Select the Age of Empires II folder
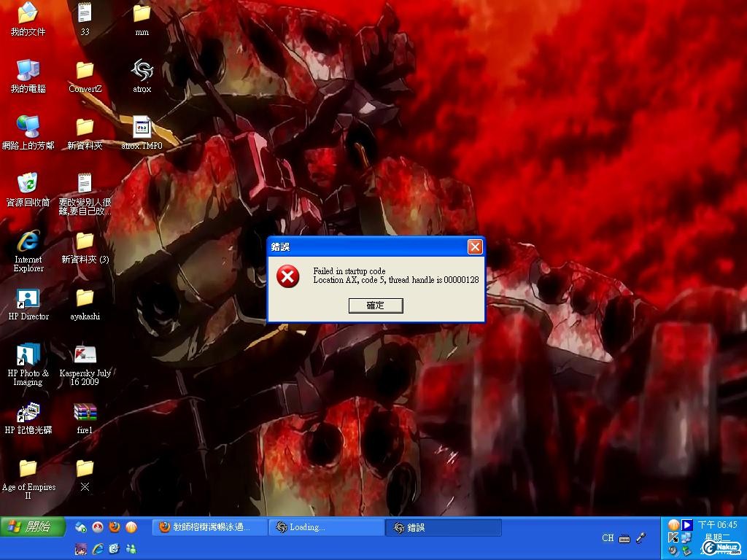This screenshot has width=747, height=560. [28, 478]
